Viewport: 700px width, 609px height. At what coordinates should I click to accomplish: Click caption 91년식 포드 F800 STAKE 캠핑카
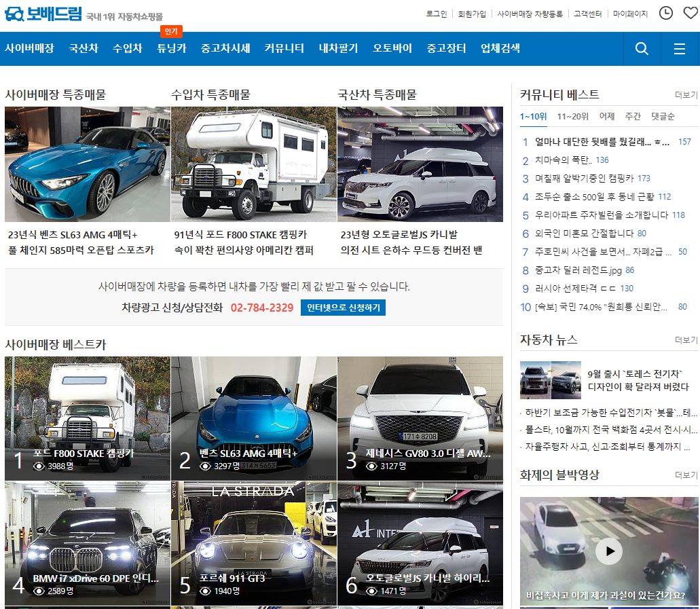(x=240, y=235)
